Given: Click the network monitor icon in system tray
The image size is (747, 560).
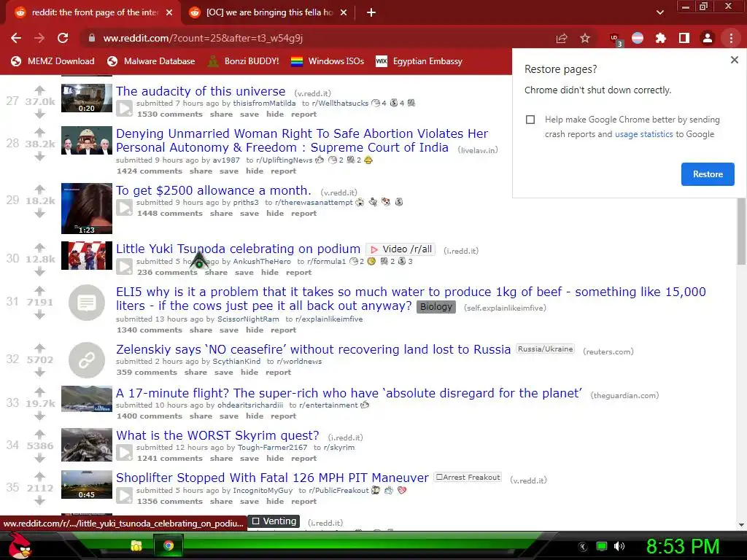Looking at the screenshot, I should [602, 546].
